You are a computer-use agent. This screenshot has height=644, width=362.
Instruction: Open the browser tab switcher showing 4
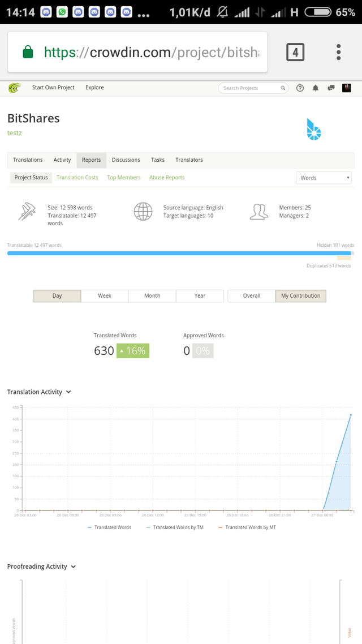[x=295, y=52]
